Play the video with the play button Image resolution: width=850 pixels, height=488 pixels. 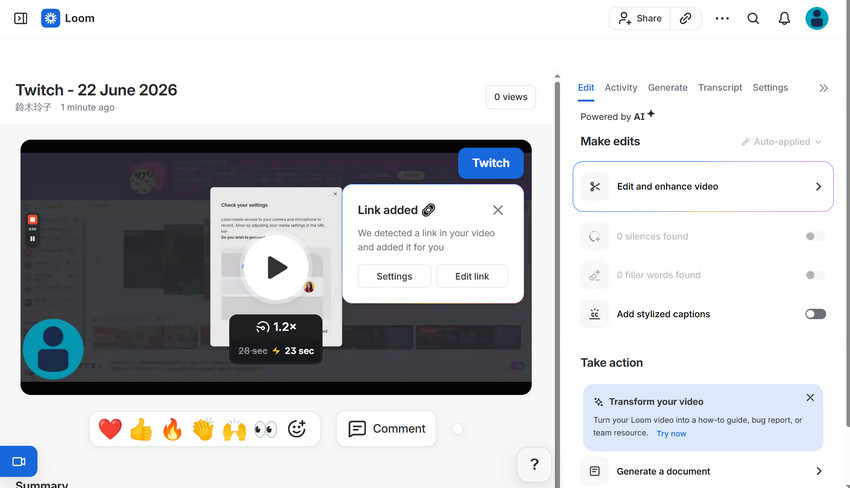(276, 267)
